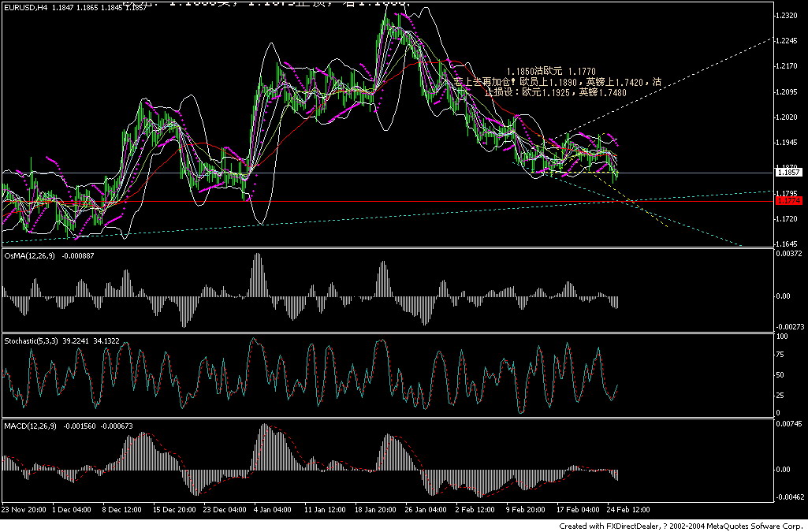Click the 1.1847 open price in header

[x=62, y=8]
